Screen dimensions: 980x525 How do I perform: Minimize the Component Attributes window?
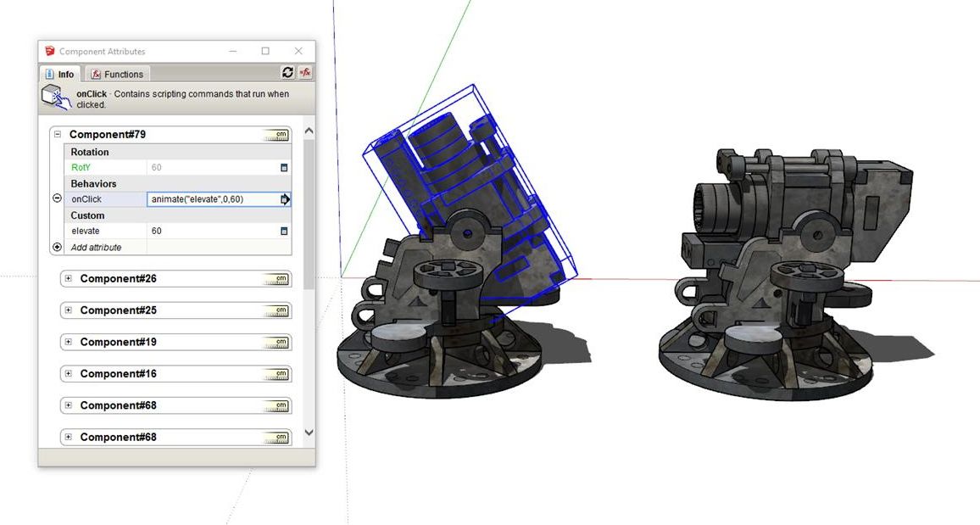[232, 51]
